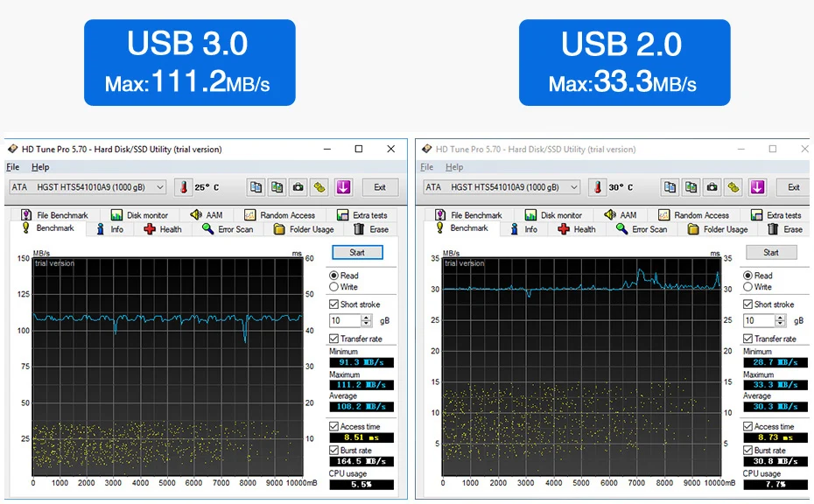This screenshot has width=814, height=504.
Task: Open the File menu
Action: pyautogui.click(x=12, y=166)
